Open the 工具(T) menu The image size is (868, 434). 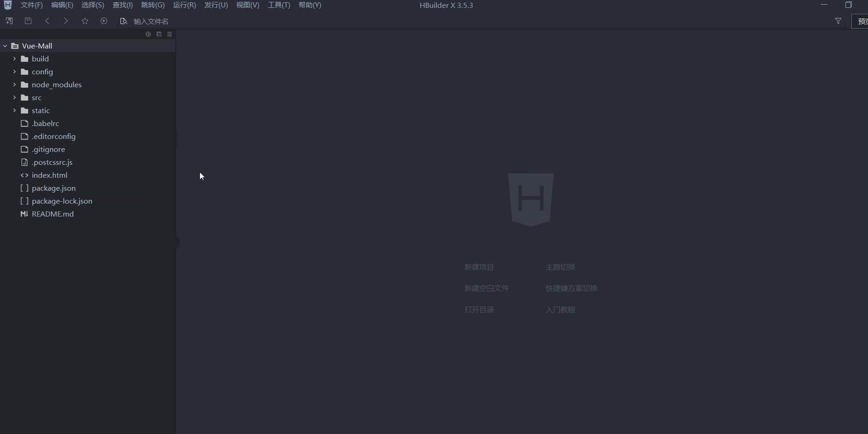279,5
